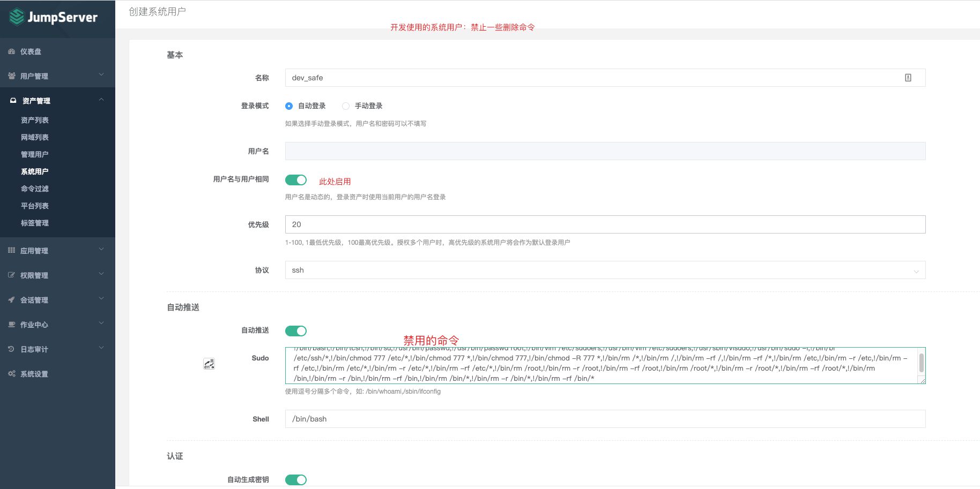Click the inbox icon beside 资产管理
Viewport: 980px width, 489px height.
tap(13, 101)
